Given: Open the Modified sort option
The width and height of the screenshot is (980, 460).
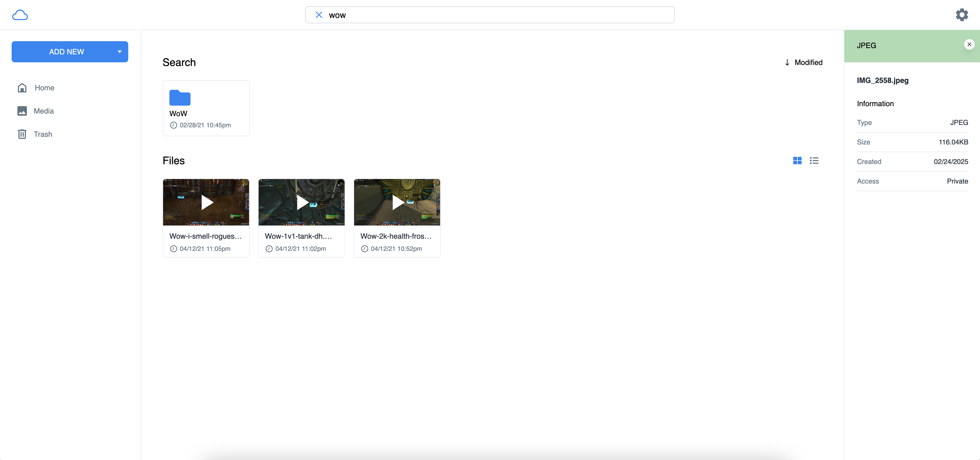Looking at the screenshot, I should pos(808,62).
